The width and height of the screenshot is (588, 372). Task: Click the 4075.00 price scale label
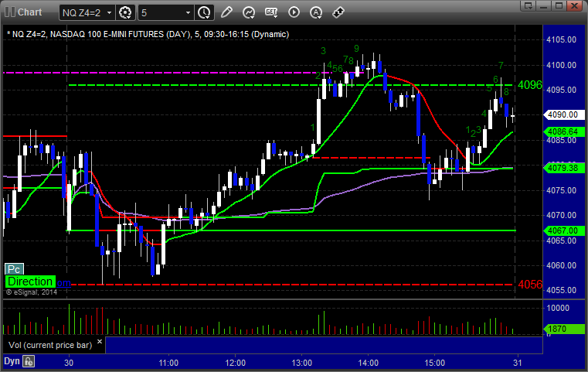point(562,190)
